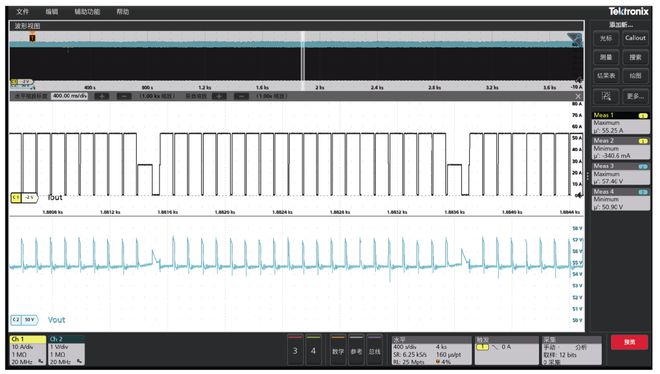This screenshot has width=660, height=374.
Task: Open the 文件 (File) menu
Action: (x=22, y=12)
